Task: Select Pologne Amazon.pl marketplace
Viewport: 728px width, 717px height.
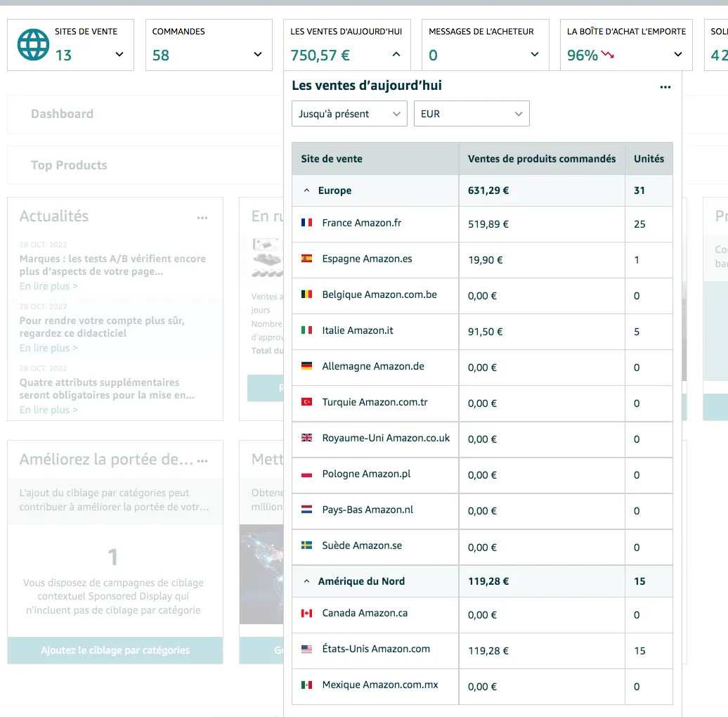Action: coord(366,474)
